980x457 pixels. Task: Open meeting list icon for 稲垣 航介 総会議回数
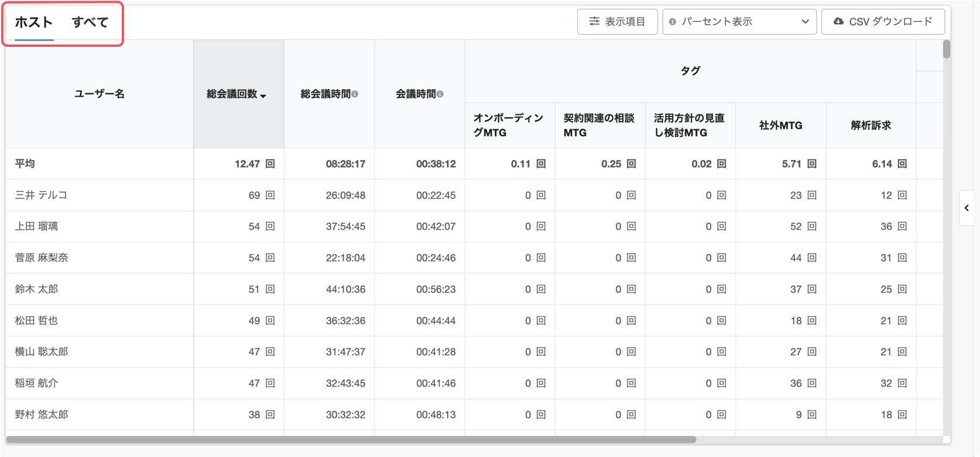270,383
